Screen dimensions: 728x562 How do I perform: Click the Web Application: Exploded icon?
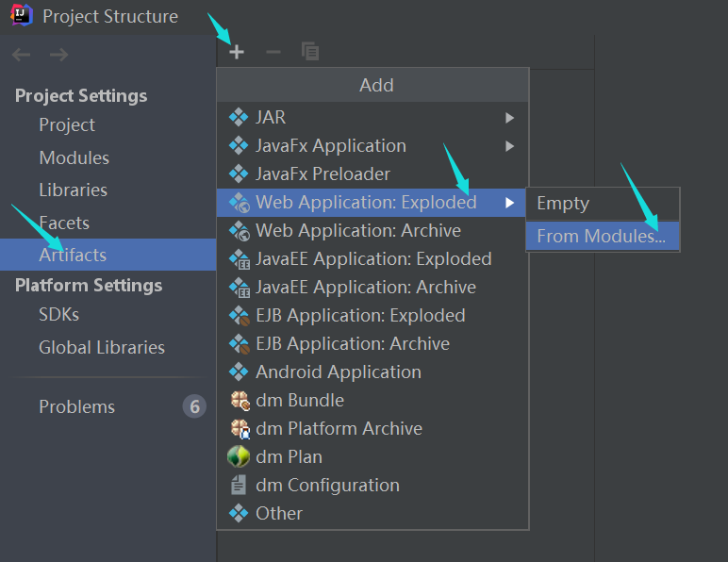[240, 203]
